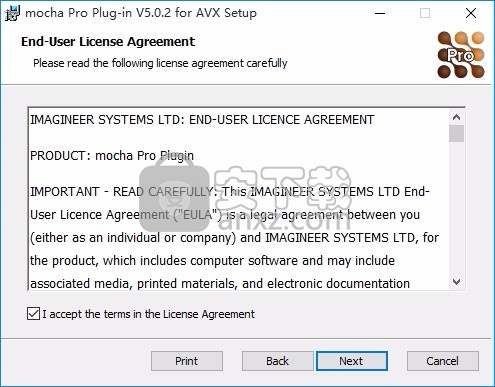Image resolution: width=495 pixels, height=387 pixels.
Task: Click the empty scrollbar track below the thumb
Action: click(x=456, y=208)
